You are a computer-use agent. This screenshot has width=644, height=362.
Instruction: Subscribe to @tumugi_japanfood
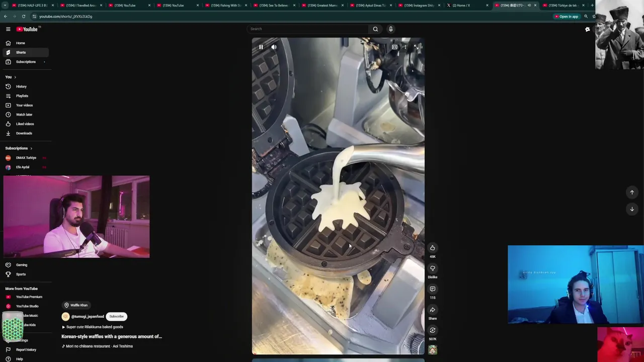coord(117,317)
